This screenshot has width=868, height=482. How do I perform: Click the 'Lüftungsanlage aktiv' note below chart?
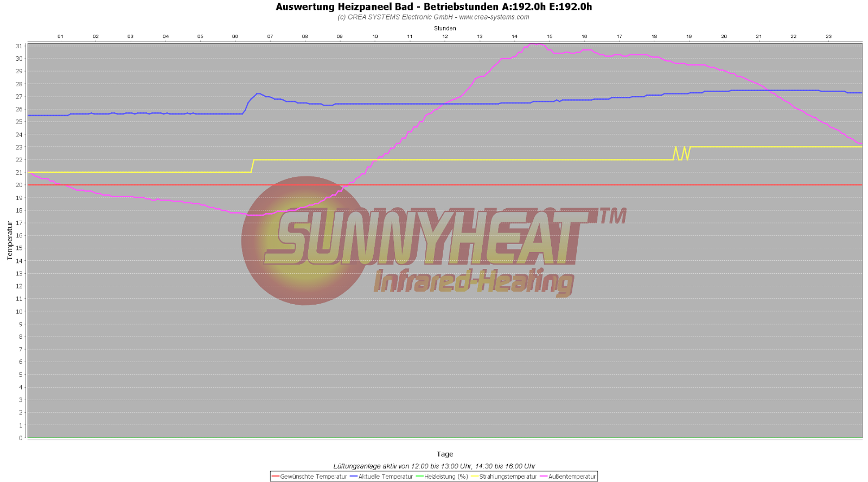click(434, 466)
